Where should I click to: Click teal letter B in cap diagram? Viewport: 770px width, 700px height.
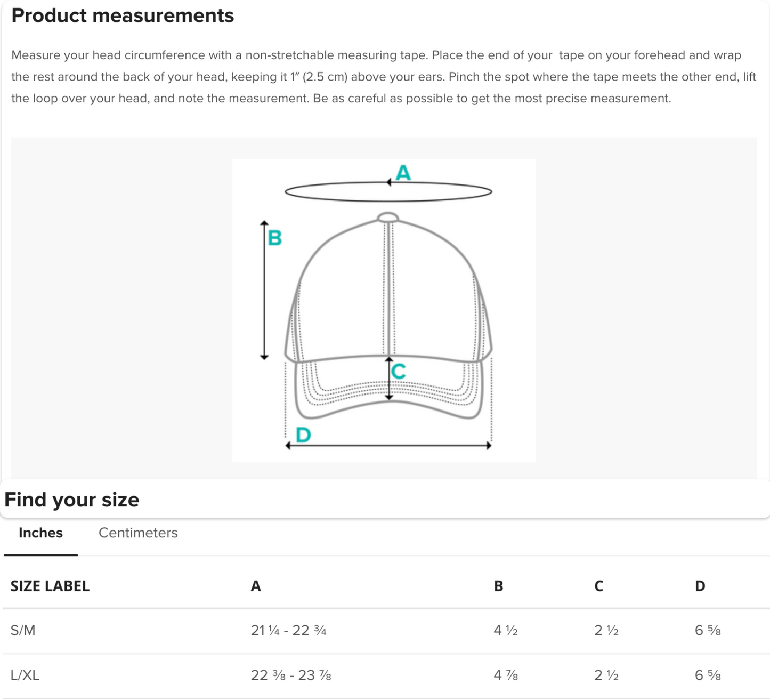click(274, 237)
